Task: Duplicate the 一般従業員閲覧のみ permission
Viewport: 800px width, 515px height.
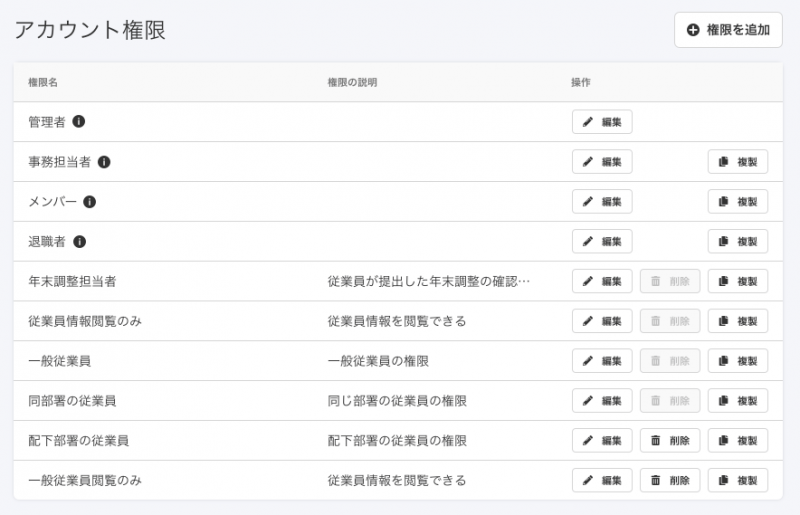Action: (x=738, y=481)
